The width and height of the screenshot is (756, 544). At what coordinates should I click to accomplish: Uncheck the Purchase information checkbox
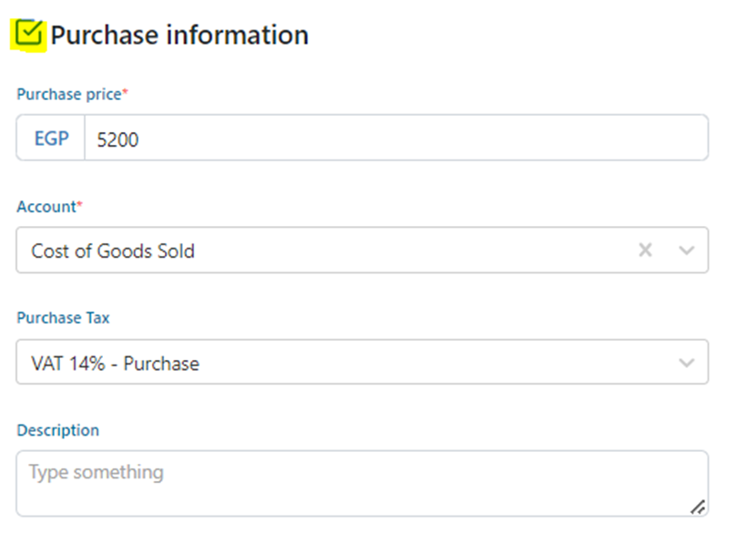pos(29,35)
